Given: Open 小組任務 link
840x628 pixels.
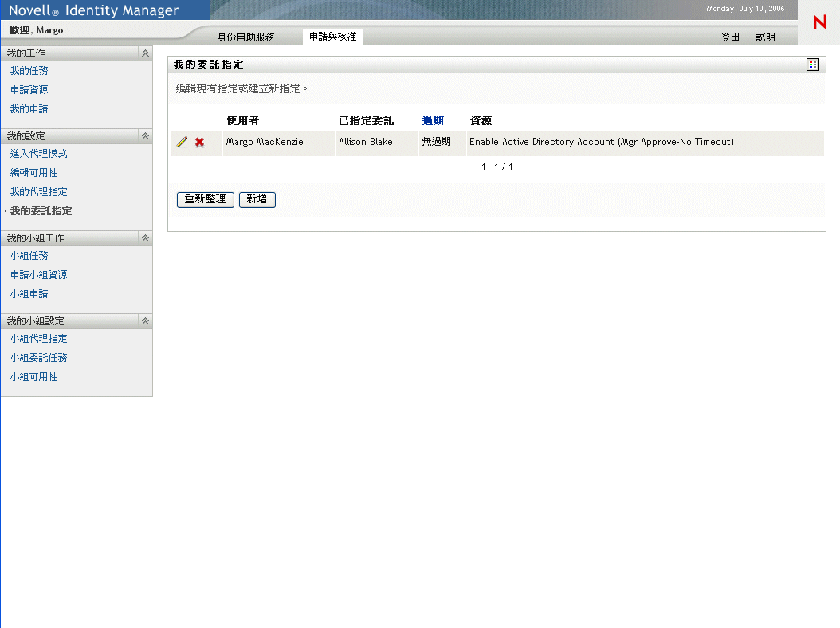Looking at the screenshot, I should (29, 256).
